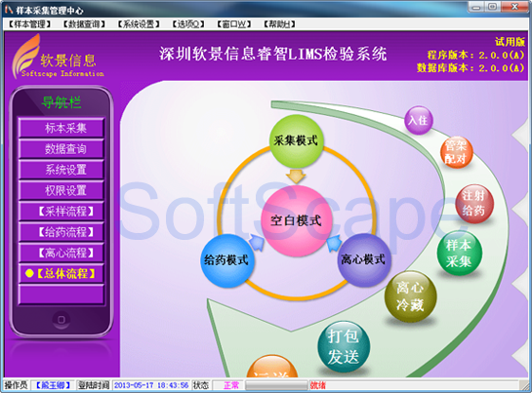Open the olive 离心冷藏 workflow ball
The image size is (532, 393).
[x=411, y=296]
